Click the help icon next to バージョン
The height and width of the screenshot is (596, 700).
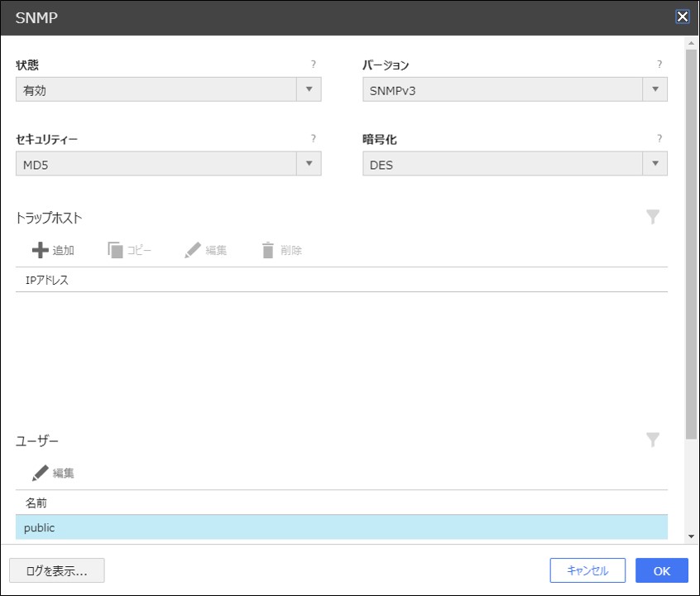[659, 65]
